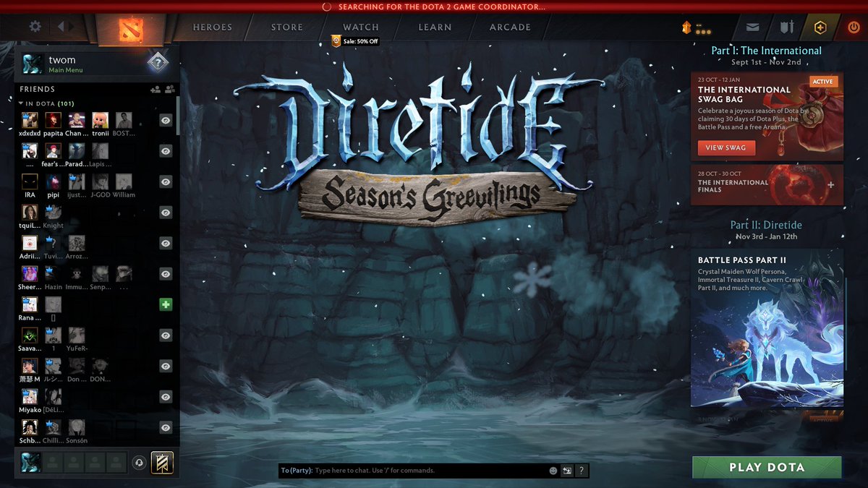Toggle the eye on Miyako row
Image resolution: width=868 pixels, height=488 pixels.
[x=166, y=397]
